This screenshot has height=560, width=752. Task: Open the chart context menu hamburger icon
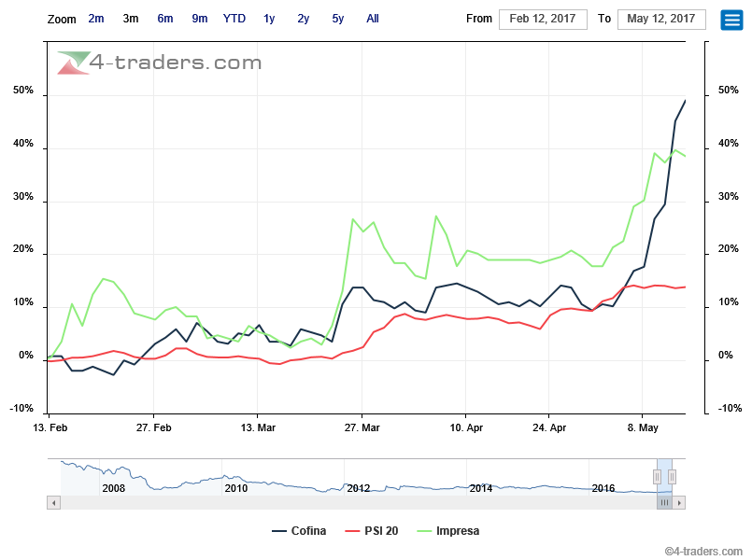pyautogui.click(x=731, y=20)
